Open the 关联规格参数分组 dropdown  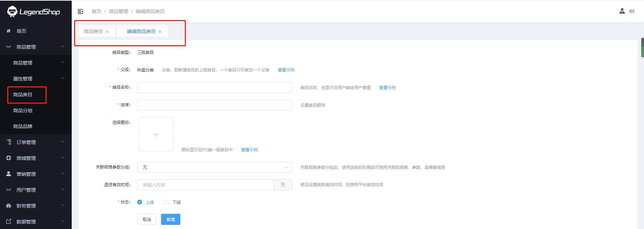(214, 167)
